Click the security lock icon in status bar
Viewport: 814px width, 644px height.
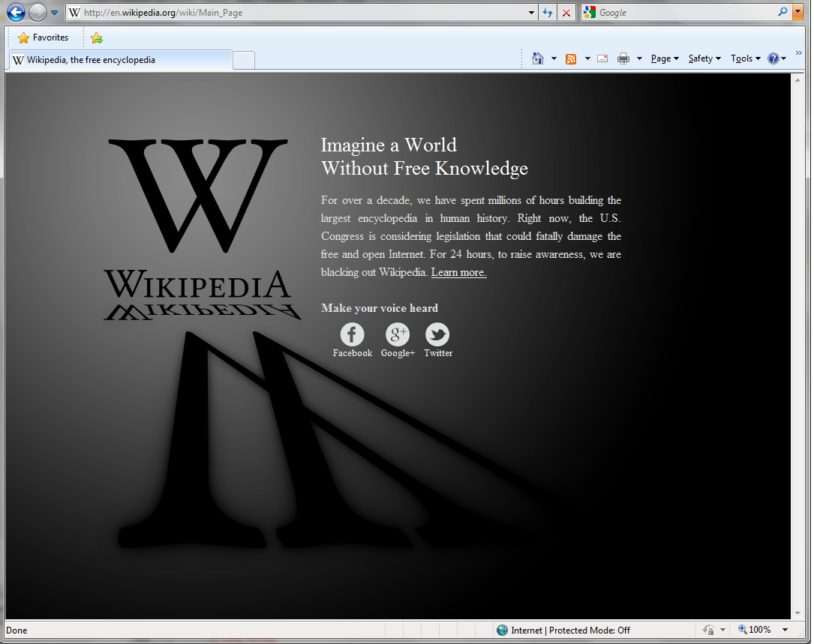[x=708, y=630]
